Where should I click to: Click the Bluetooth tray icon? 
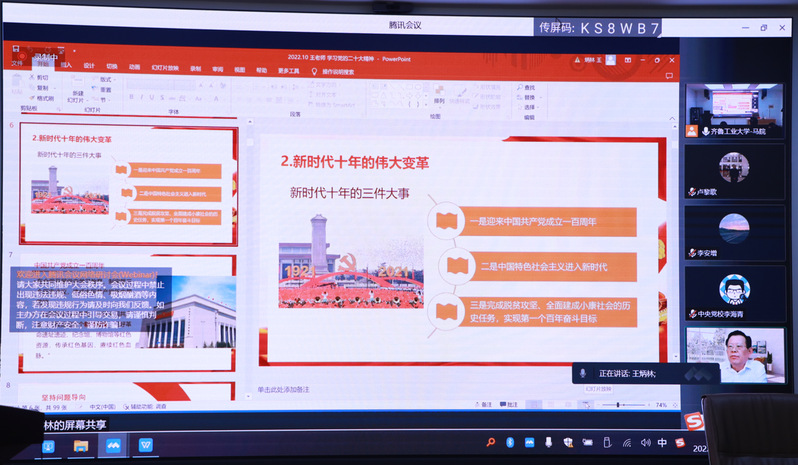(x=510, y=442)
